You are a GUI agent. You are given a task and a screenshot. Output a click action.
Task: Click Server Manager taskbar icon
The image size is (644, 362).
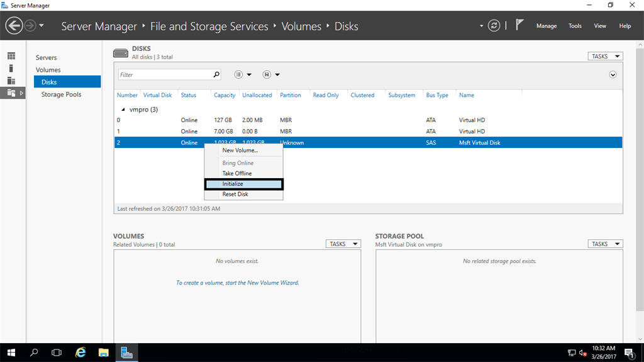[126, 353]
